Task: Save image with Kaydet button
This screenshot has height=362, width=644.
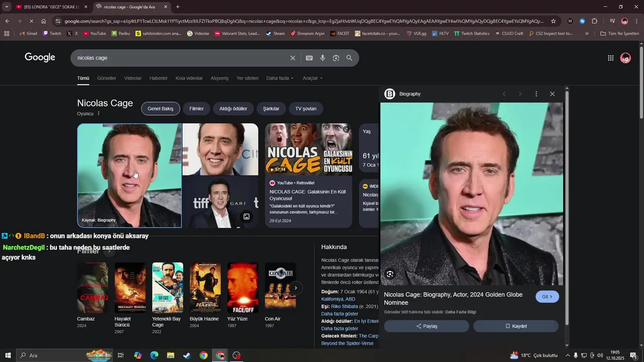Action: (516, 326)
